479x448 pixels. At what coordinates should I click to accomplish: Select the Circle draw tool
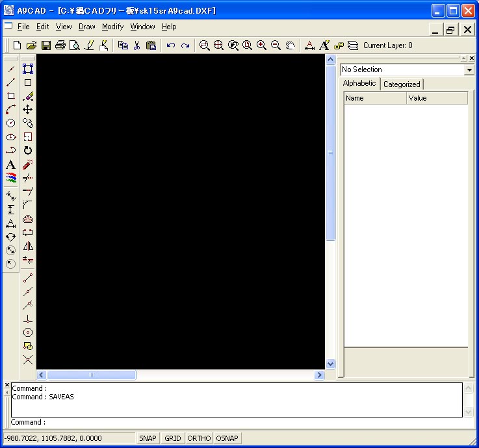(10, 123)
